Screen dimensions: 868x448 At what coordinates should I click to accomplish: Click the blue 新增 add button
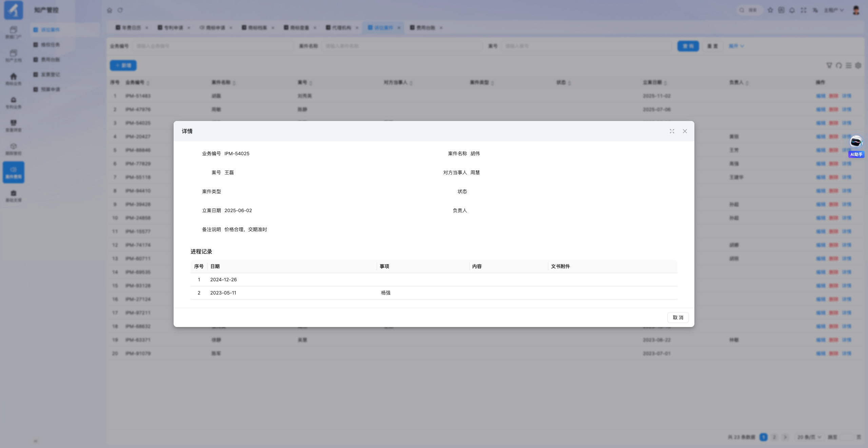point(123,65)
